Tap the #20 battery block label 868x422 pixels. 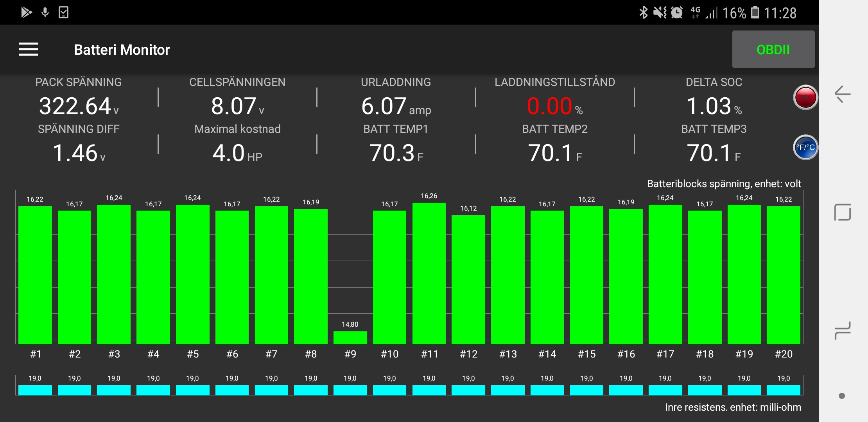(784, 354)
